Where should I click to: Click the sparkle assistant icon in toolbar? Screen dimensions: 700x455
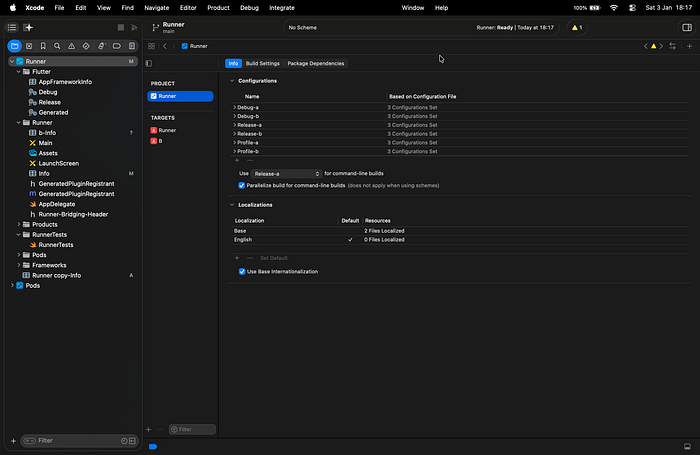pos(28,28)
